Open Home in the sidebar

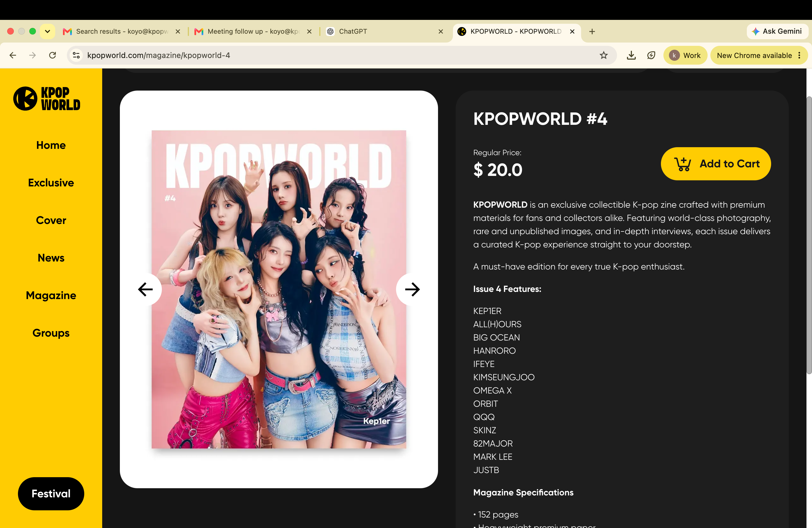[x=51, y=145]
